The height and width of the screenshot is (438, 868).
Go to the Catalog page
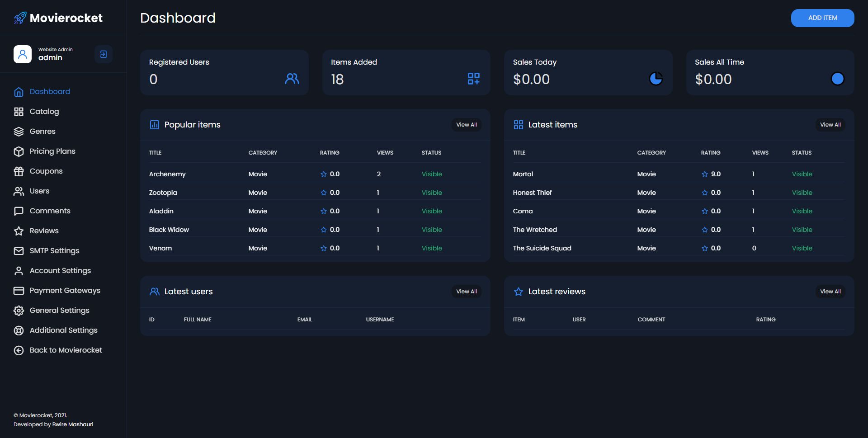coord(44,111)
